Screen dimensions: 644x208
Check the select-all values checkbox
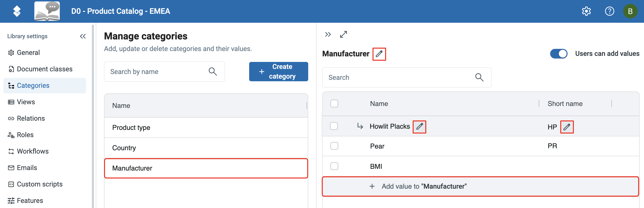(x=334, y=104)
